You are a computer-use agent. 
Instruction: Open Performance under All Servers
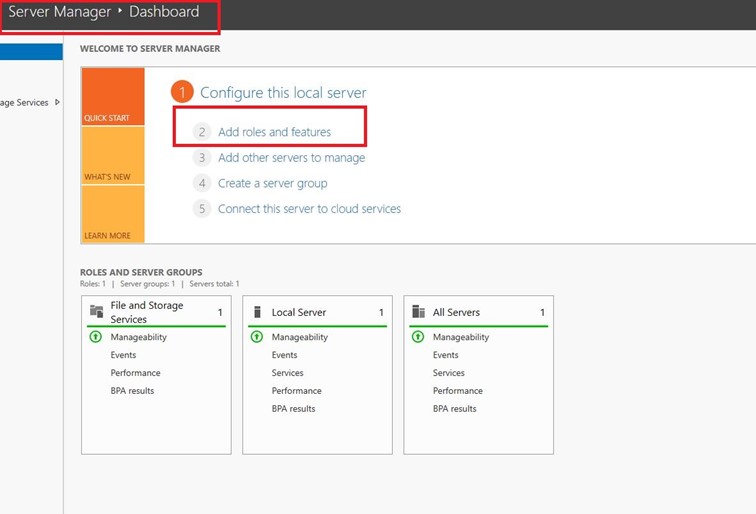coord(458,391)
